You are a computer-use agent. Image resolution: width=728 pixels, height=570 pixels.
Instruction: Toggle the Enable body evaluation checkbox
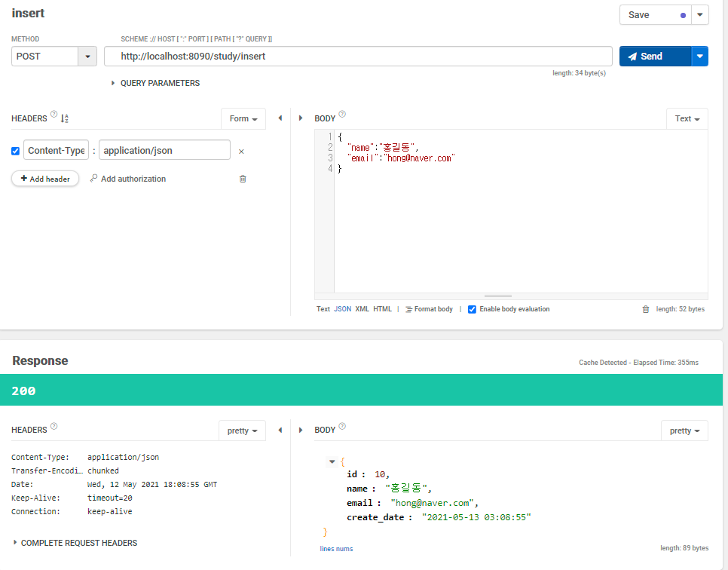click(472, 309)
